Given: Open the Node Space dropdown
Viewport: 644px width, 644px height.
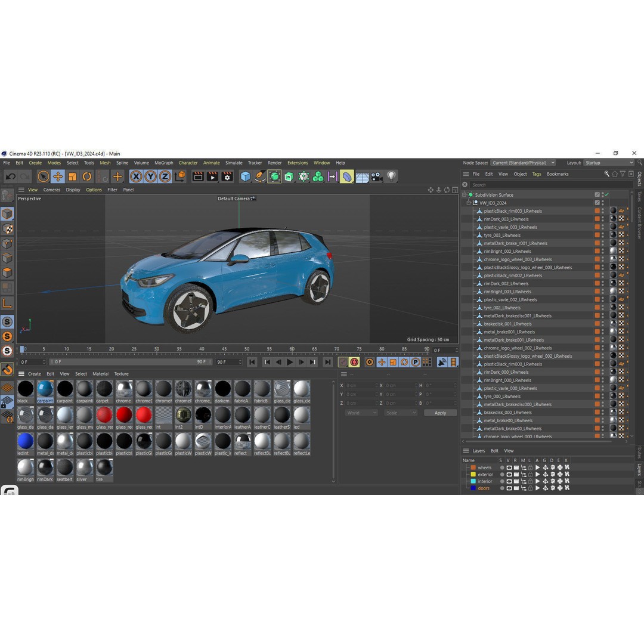Looking at the screenshot, I should coord(523,163).
